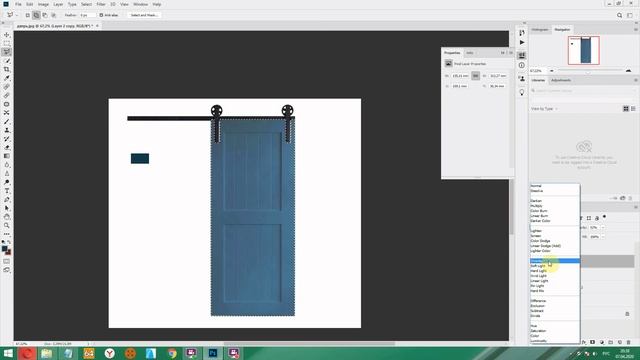Toggle the Anti-alias checkbox
Viewport: 640px width, 360px height.
tap(101, 15)
